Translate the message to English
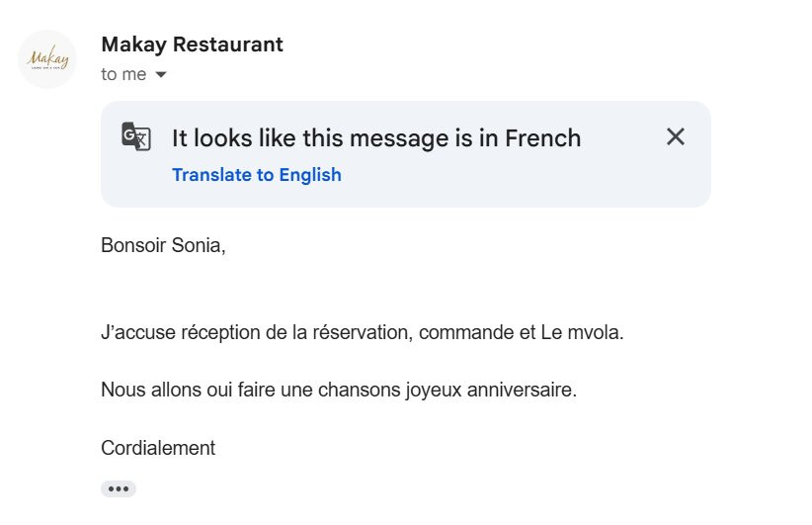This screenshot has width=812, height=525. [256, 175]
